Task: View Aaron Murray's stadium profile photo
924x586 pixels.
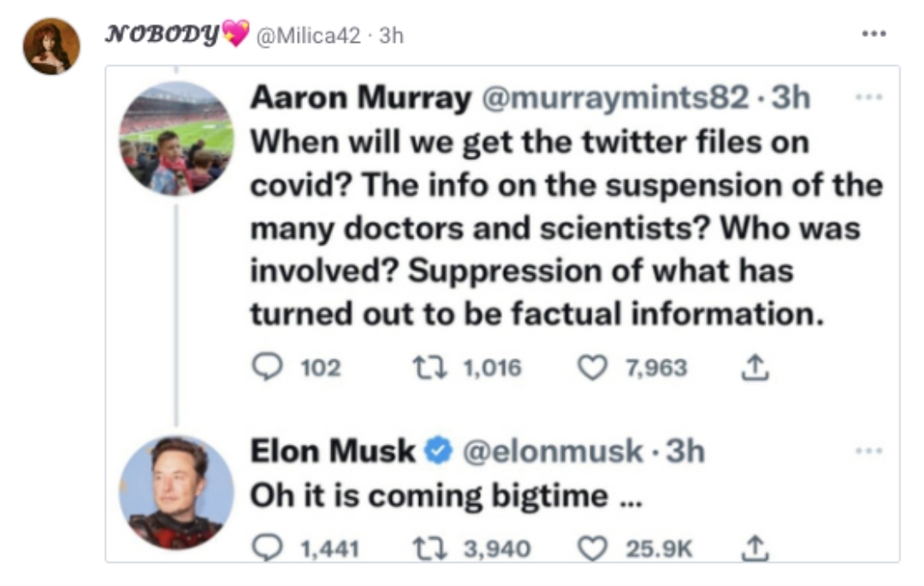Action: click(175, 139)
